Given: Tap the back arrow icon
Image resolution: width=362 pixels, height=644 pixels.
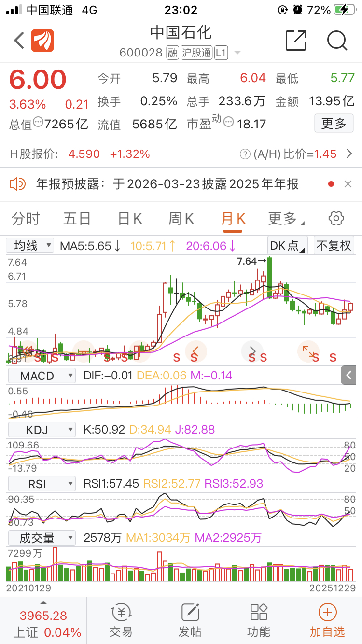Looking at the screenshot, I should pos(19,41).
